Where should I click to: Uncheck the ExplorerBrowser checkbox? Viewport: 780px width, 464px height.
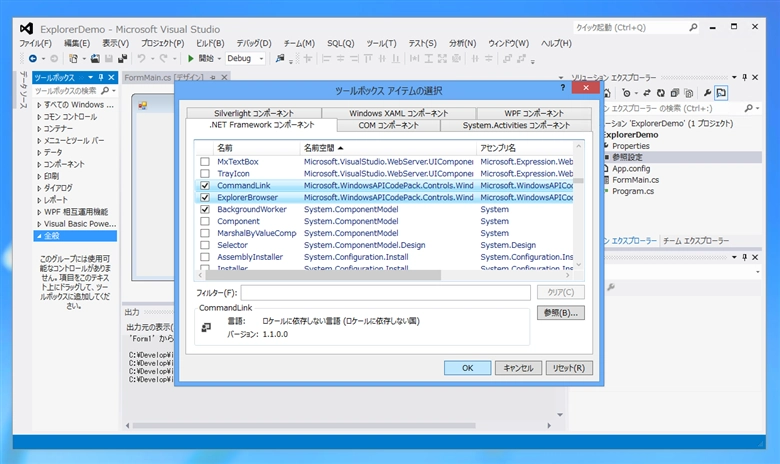205,197
